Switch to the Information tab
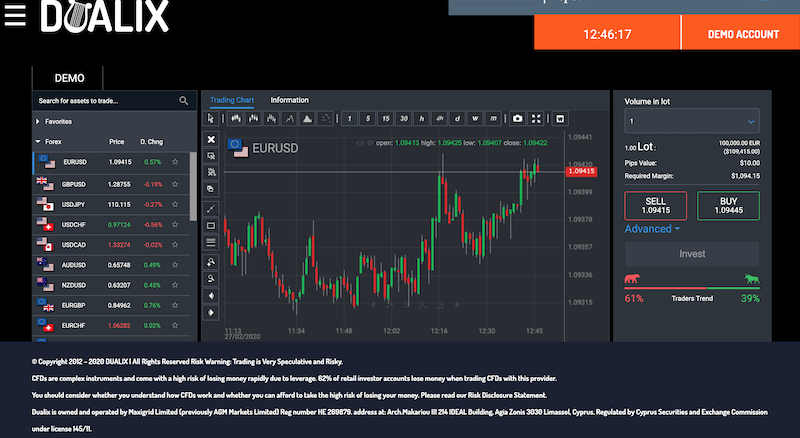The image size is (800, 438). [289, 100]
